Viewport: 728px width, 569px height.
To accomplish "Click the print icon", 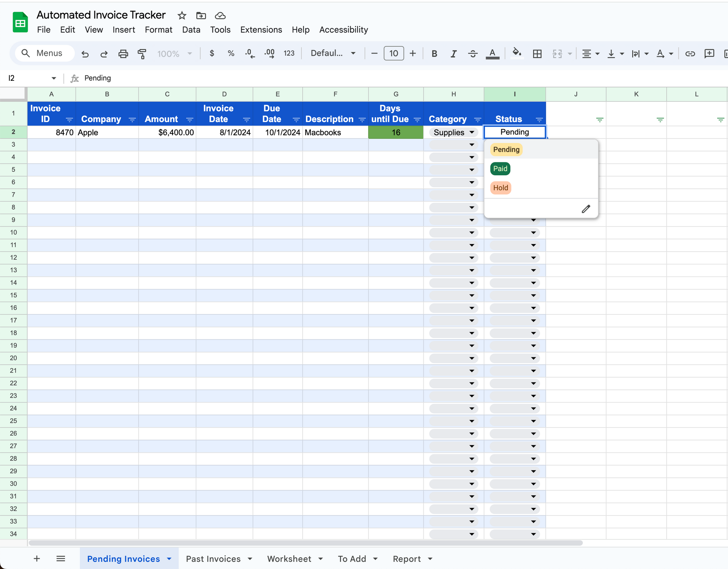I will (123, 53).
